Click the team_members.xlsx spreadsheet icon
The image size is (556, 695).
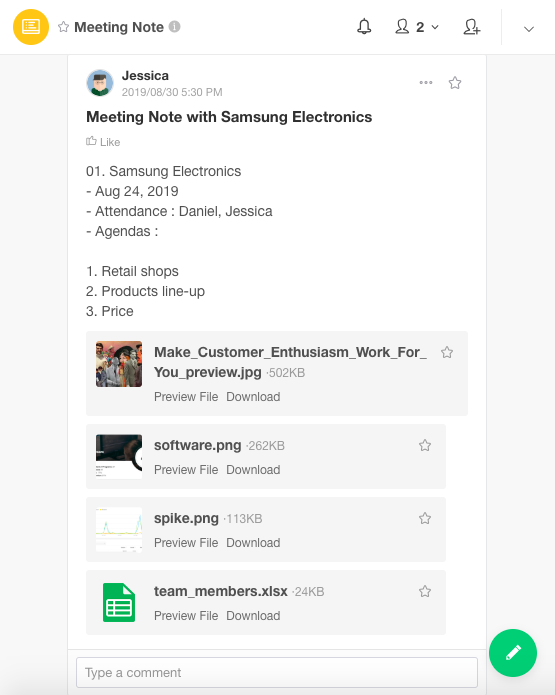click(119, 602)
